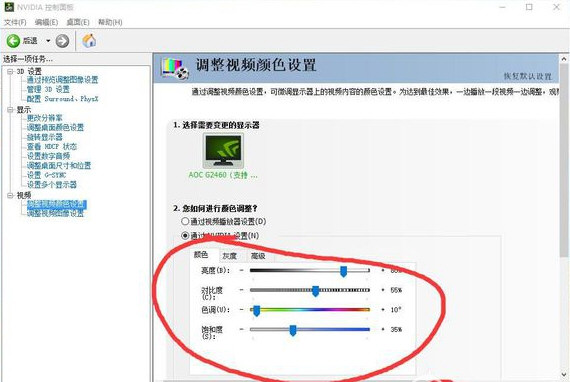Viewport: 570px width, 382px height.
Task: Click the NVIDIA logo in title bar
Action: point(9,7)
